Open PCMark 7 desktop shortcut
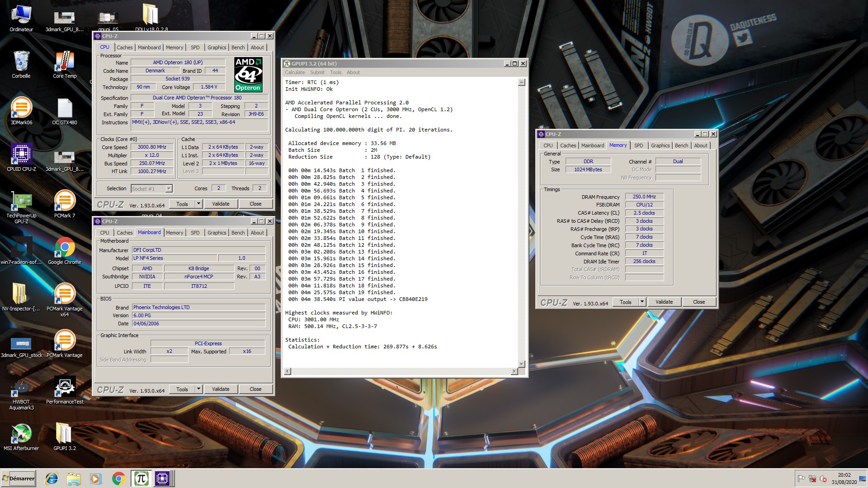Screen dimensions: 868x488 [65, 204]
